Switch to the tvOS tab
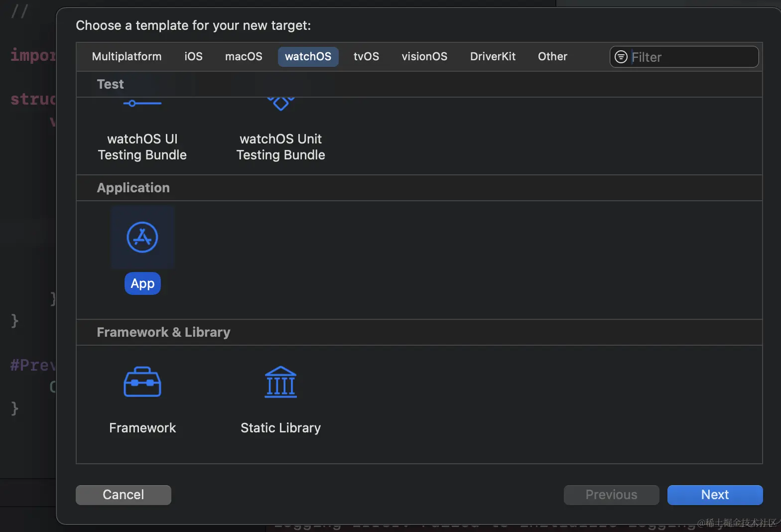The width and height of the screenshot is (781, 532). point(366,56)
